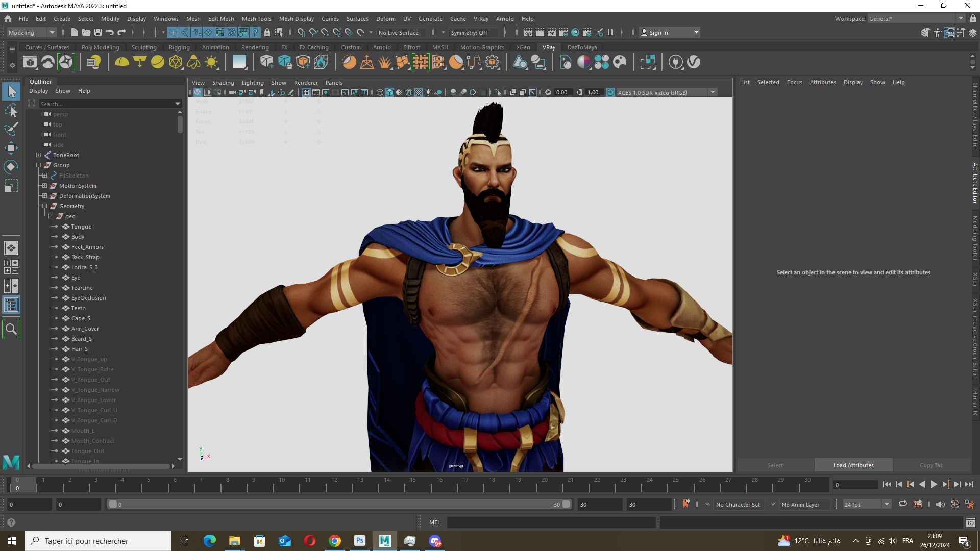Toggle viewport grid display icon
Viewport: 980px width, 551px height.
click(x=306, y=92)
